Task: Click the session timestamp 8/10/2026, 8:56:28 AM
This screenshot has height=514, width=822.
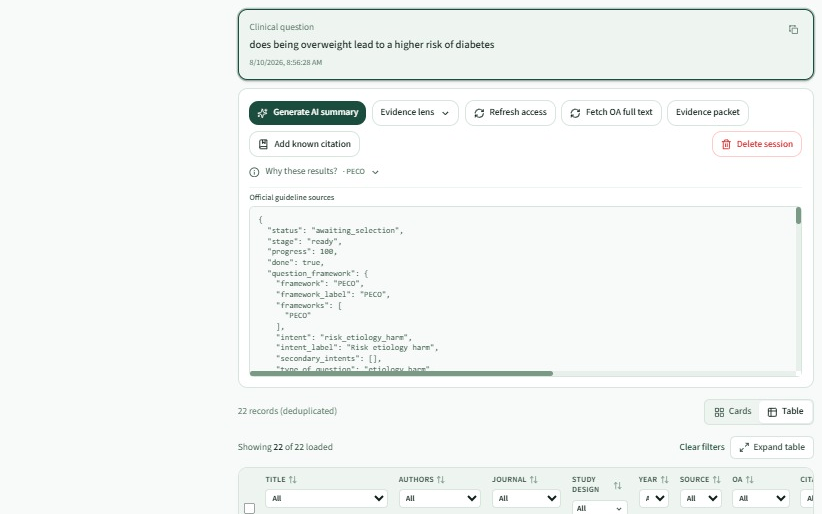Action: tap(286, 62)
